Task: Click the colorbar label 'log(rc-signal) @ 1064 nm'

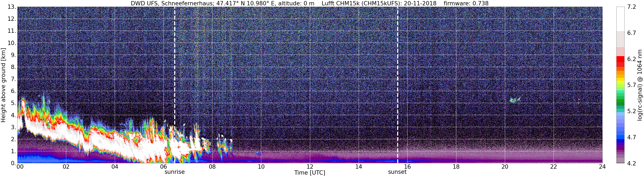Action: (640, 85)
